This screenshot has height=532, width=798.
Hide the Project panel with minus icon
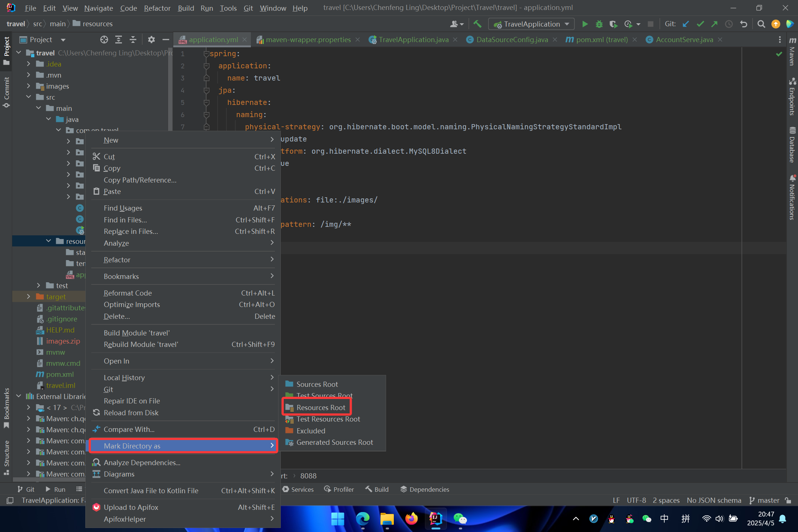click(166, 40)
